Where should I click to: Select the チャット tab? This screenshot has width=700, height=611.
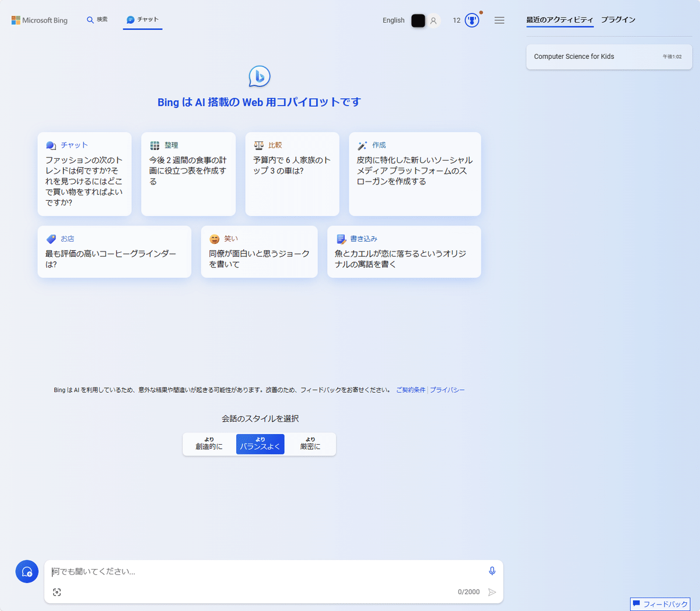[142, 20]
